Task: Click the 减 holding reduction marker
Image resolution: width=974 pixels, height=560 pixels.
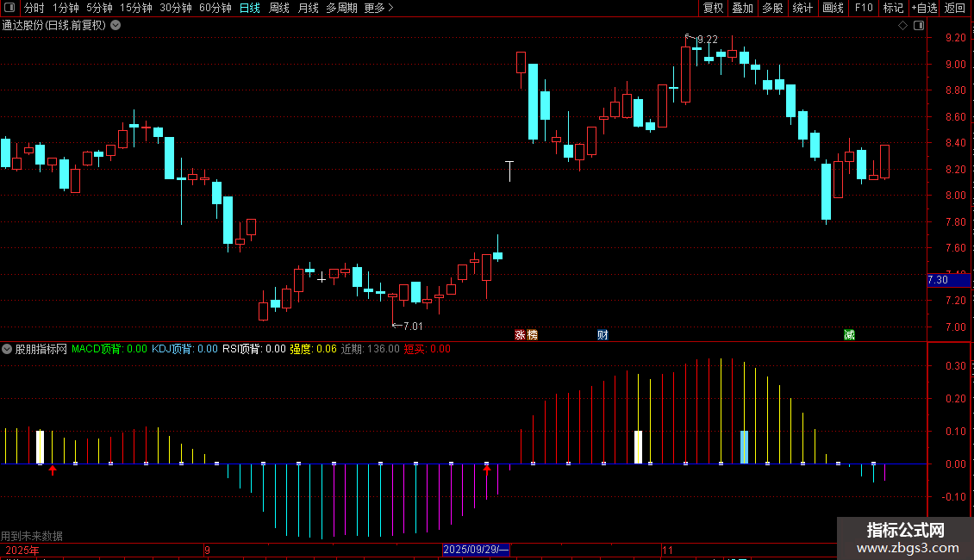Action: 849,335
